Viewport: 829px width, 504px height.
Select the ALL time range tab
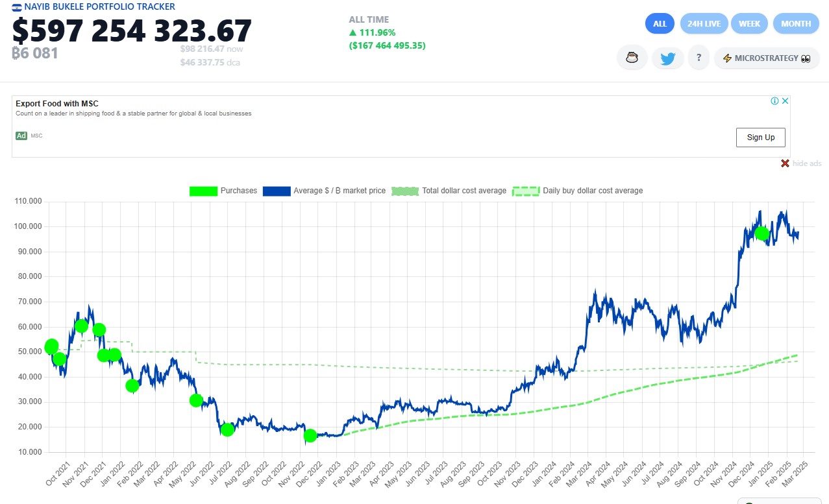coord(660,24)
